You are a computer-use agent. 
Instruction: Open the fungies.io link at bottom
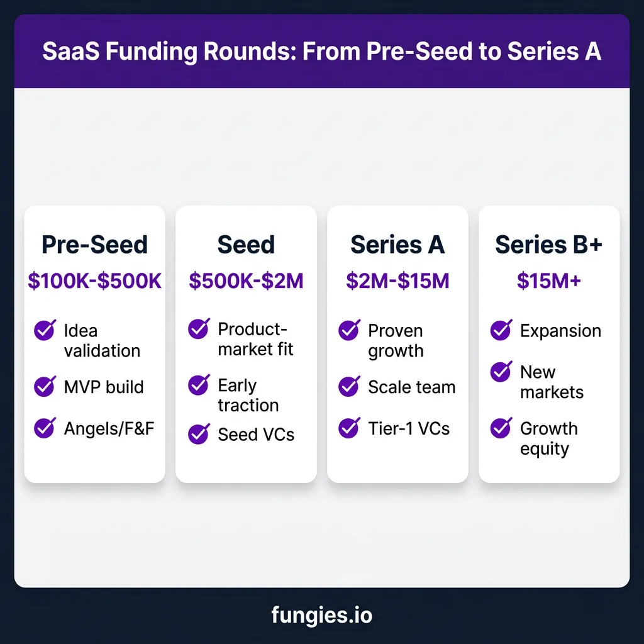[322, 615]
